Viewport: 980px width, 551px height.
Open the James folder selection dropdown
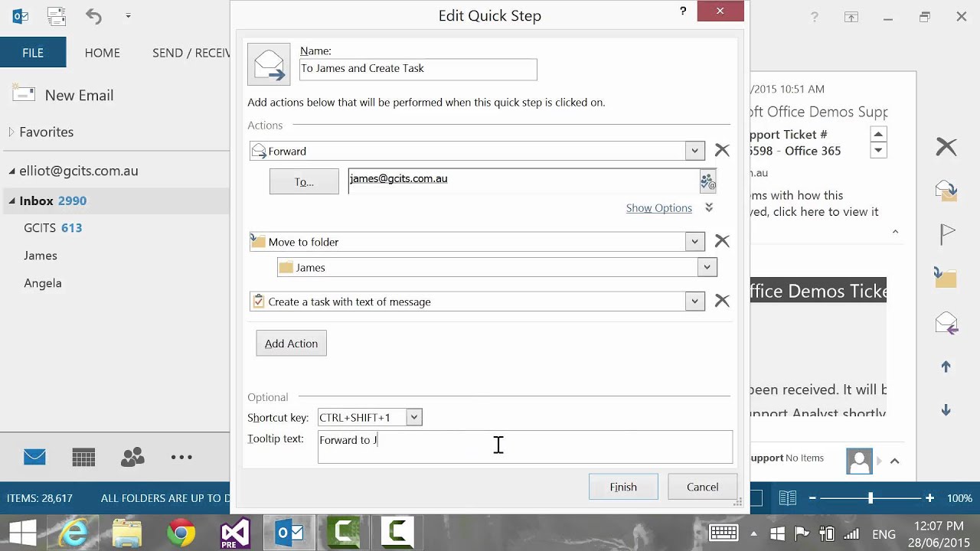point(707,267)
